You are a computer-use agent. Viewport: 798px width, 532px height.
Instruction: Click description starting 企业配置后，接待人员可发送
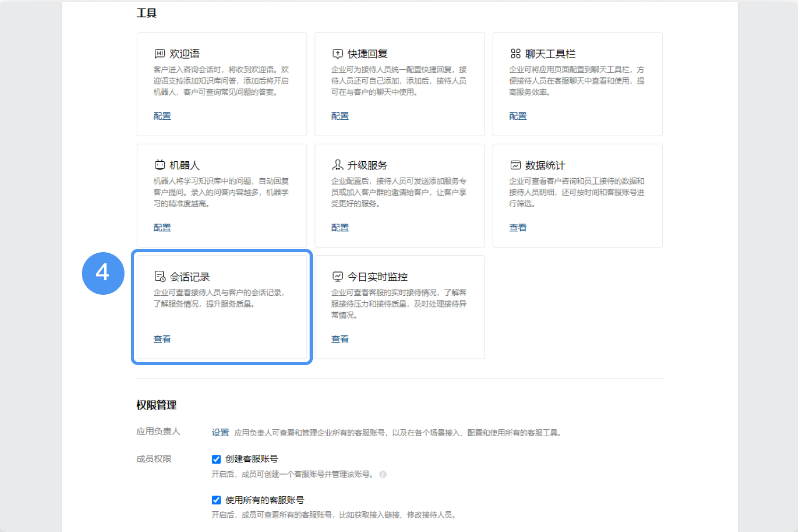click(399, 192)
